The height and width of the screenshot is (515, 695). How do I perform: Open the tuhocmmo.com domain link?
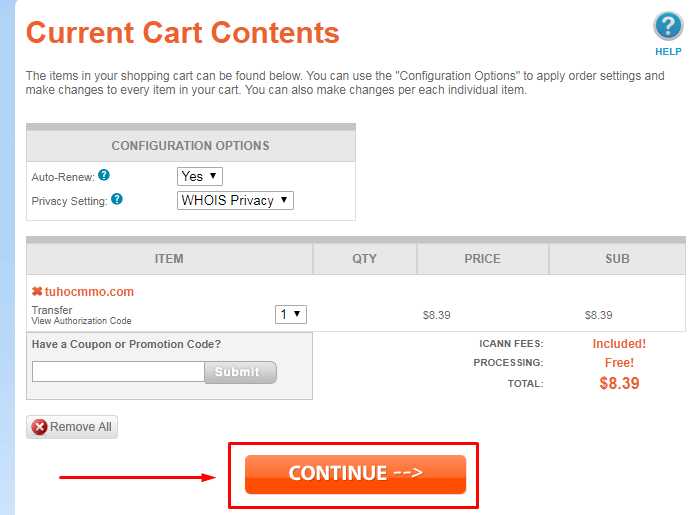pyautogui.click(x=89, y=292)
